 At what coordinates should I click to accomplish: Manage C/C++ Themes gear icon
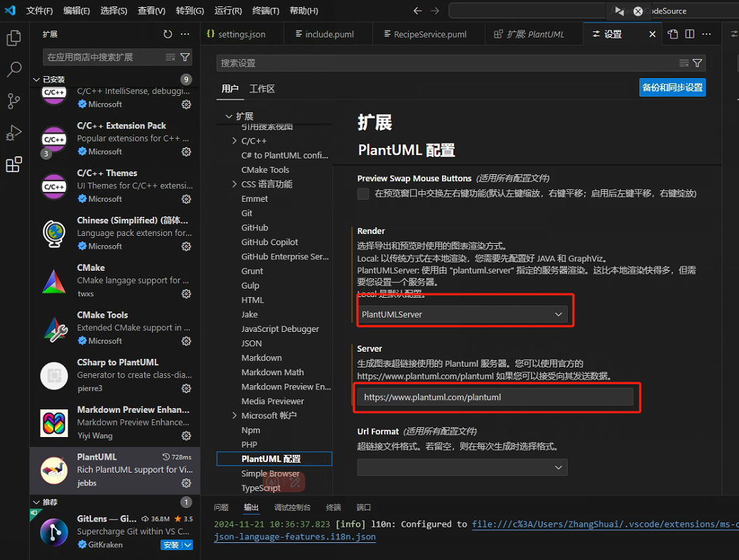(186, 199)
